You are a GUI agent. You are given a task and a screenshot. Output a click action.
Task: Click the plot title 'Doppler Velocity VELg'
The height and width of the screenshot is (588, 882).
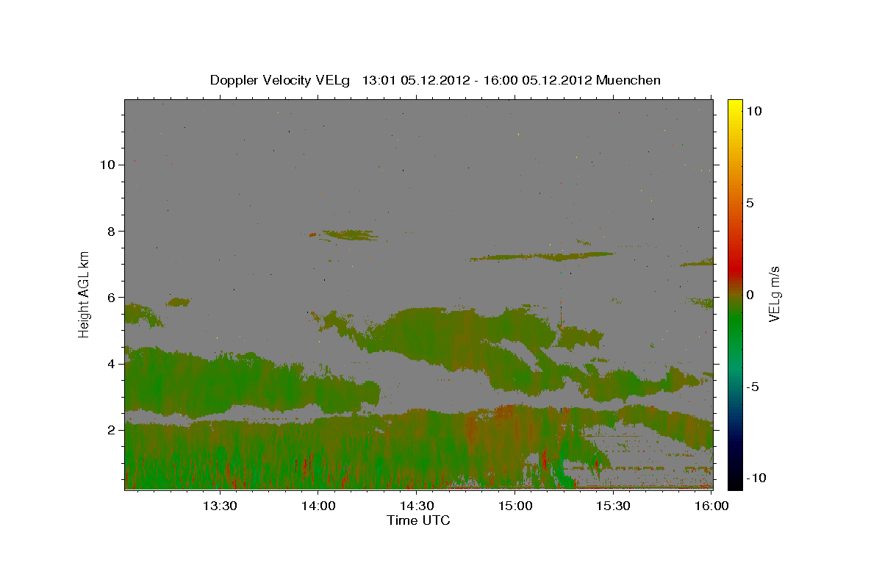pos(280,80)
